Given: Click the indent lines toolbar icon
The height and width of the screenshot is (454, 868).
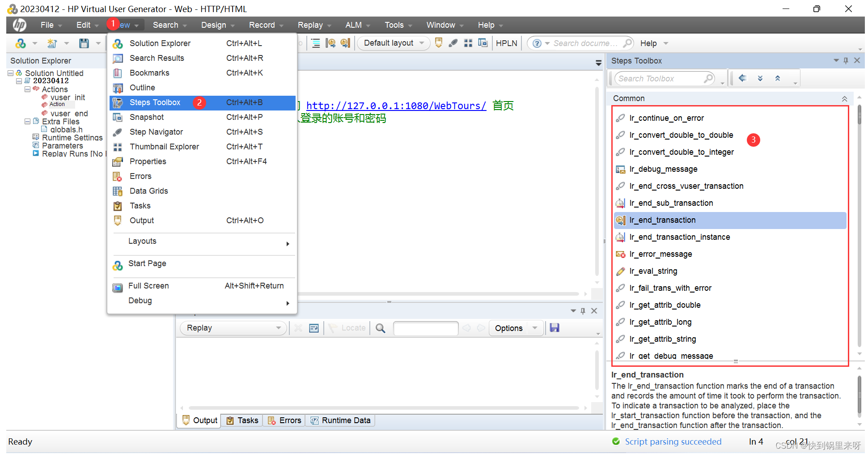Looking at the screenshot, I should tap(316, 43).
